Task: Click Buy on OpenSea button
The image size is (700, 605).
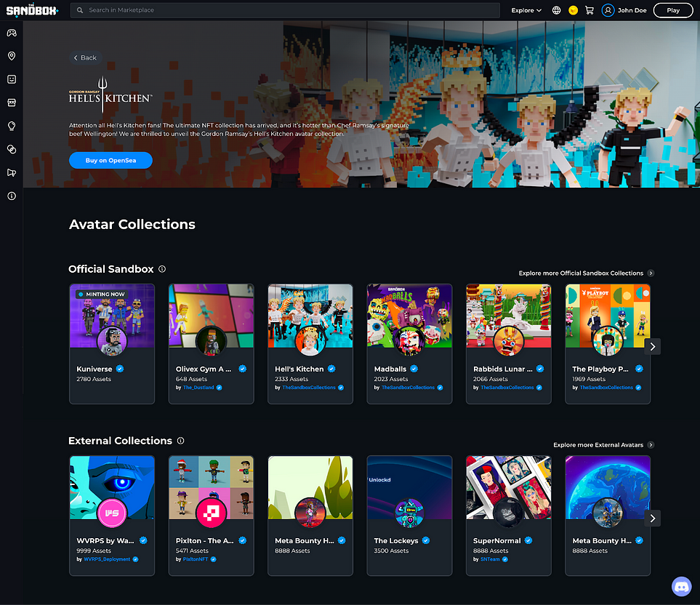Action: click(x=110, y=160)
